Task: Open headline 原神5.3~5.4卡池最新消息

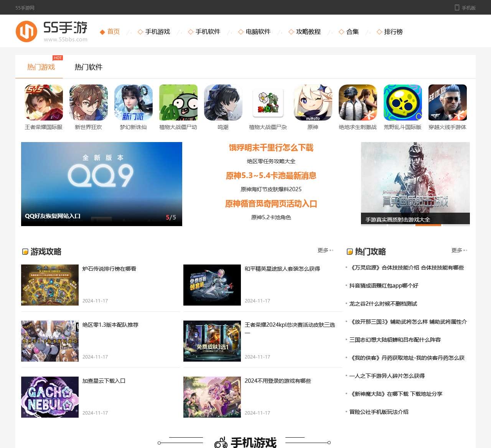Action: coord(271,176)
